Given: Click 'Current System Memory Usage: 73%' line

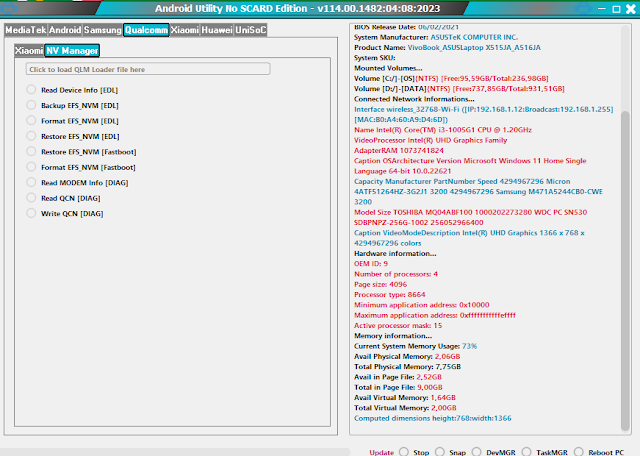Looking at the screenshot, I should (416, 346).
